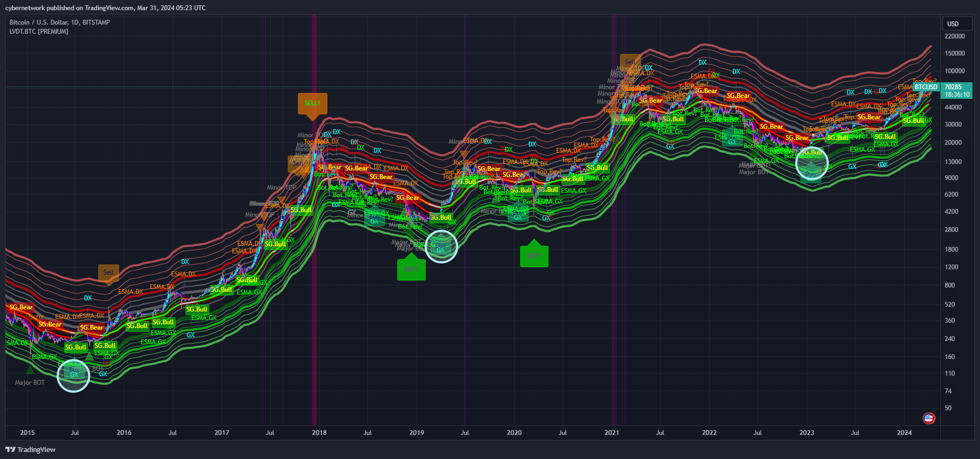Click the LVDT.BTC {PREMIUM} indicator label
The height and width of the screenshot is (459, 980).
pyautogui.click(x=39, y=32)
